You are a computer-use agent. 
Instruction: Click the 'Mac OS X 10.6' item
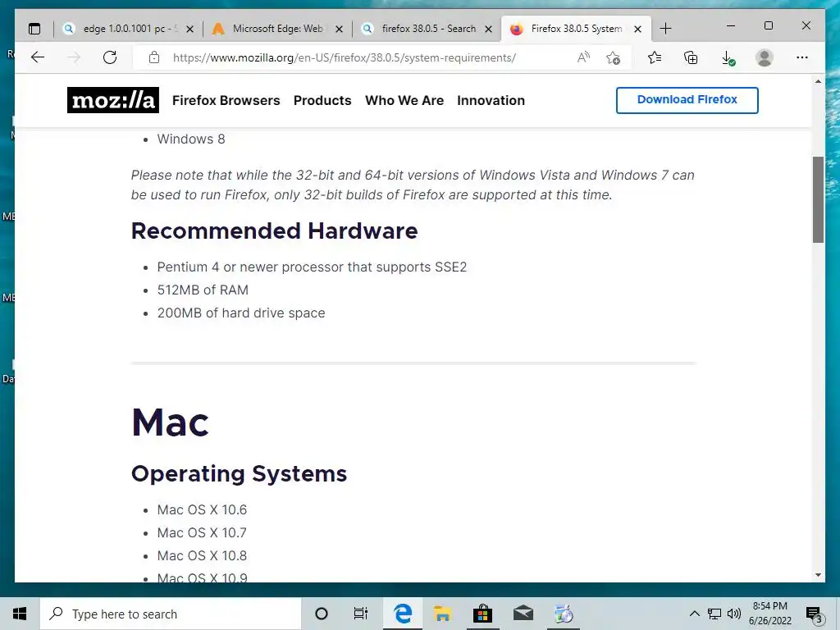point(202,509)
